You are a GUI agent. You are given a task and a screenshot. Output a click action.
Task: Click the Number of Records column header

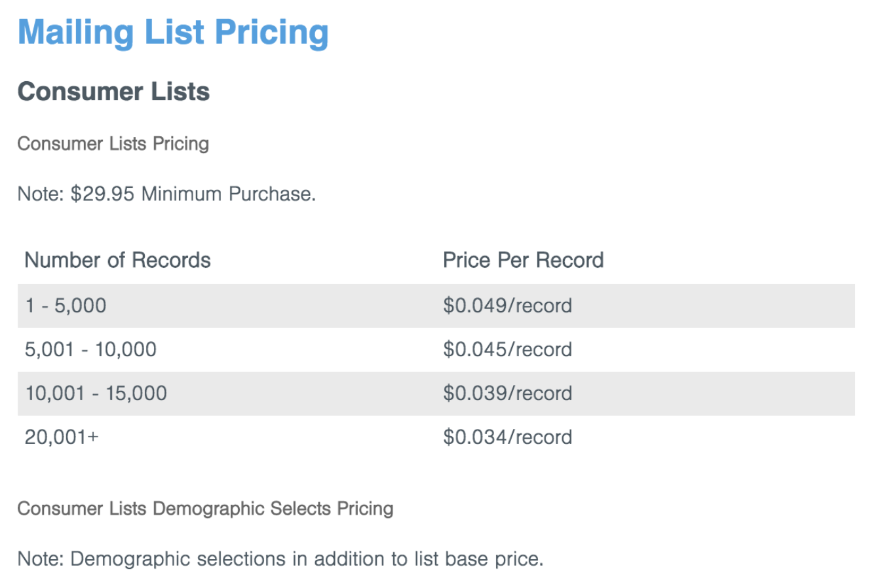[117, 260]
